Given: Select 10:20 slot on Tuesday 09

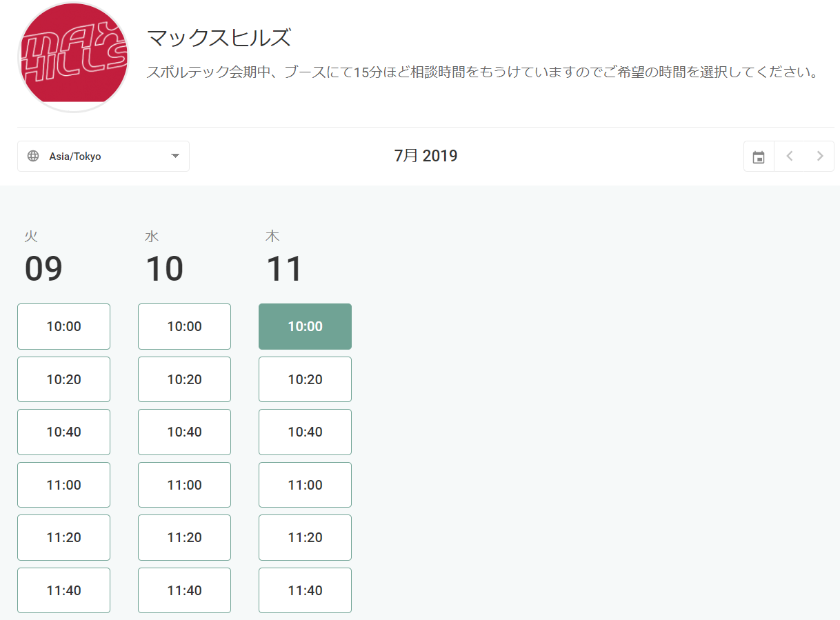Looking at the screenshot, I should coord(63,379).
